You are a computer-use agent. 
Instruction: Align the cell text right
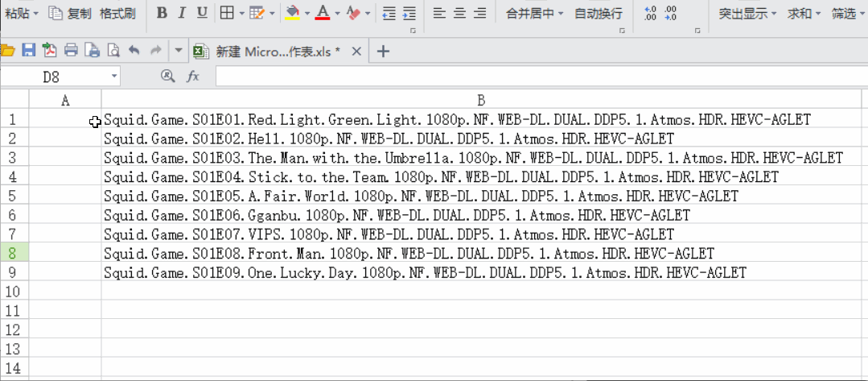[x=480, y=14]
